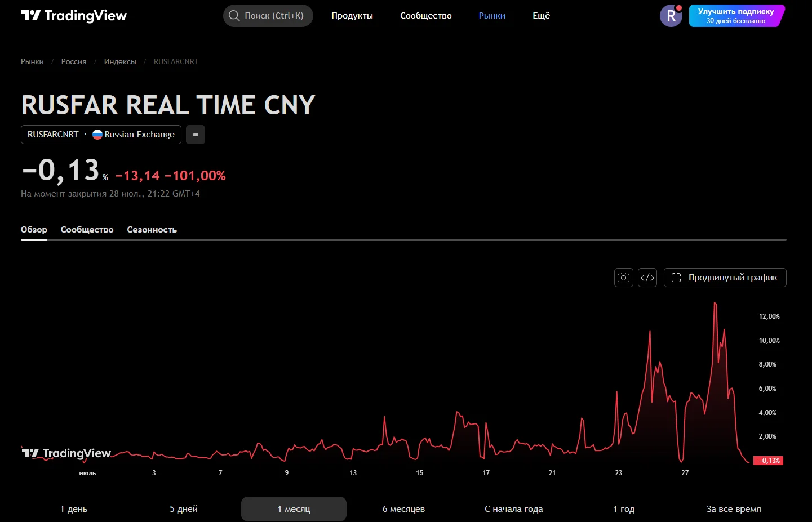This screenshot has width=812, height=522.
Task: Go to Индексы breadcrumb link
Action: click(x=120, y=61)
